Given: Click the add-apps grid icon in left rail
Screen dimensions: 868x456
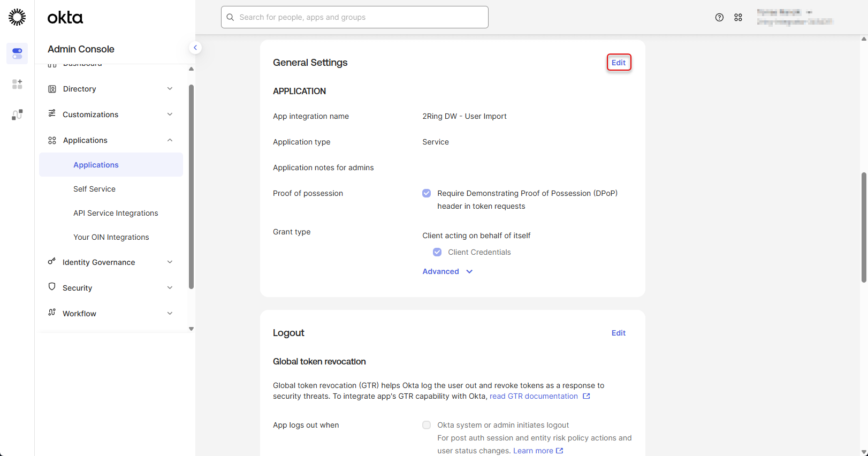Looking at the screenshot, I should click(17, 85).
